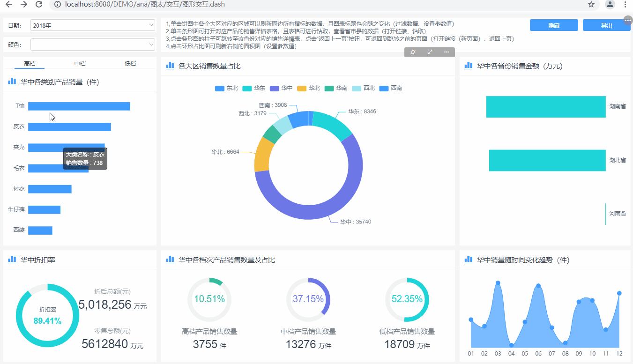Switch to the 中档 tab
The image size is (633, 364).
[80, 63]
